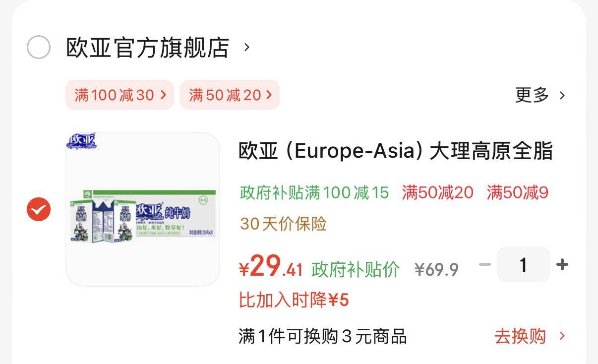Show 更多 store promotions
The image size is (598, 364).
(x=539, y=95)
